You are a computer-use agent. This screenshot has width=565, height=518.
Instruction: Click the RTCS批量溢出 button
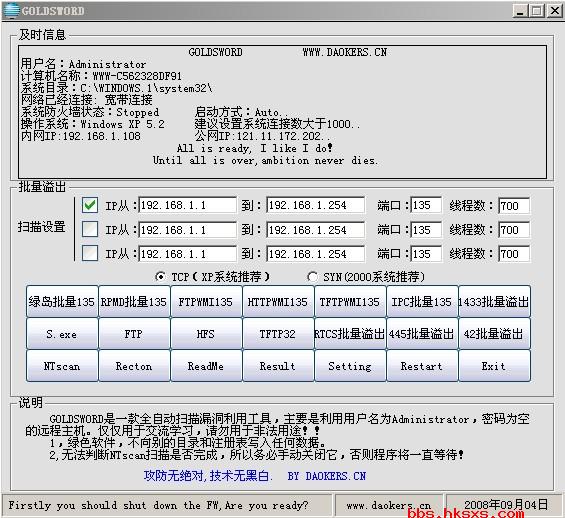click(350, 334)
